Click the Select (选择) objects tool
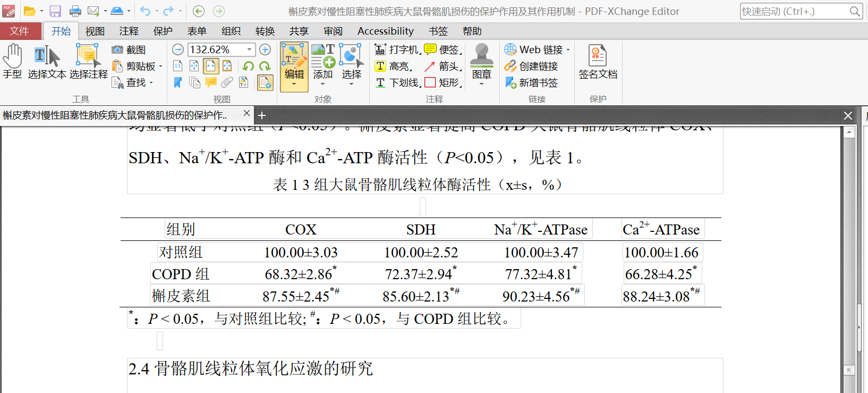Screen dimensions: 868x393 [351, 62]
